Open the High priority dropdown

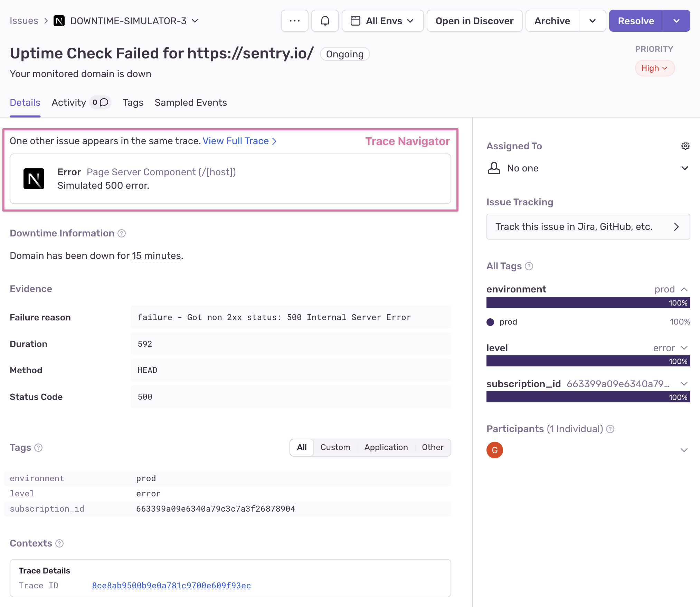point(654,68)
